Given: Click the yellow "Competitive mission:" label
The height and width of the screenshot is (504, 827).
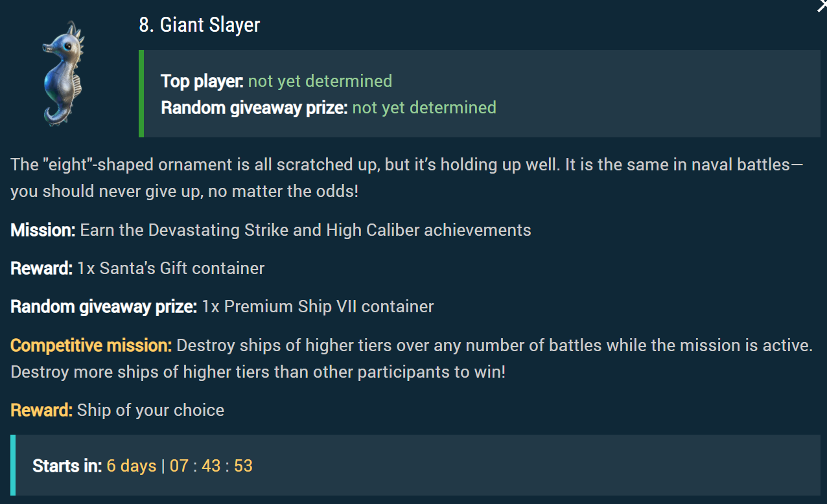Looking at the screenshot, I should (x=91, y=345).
